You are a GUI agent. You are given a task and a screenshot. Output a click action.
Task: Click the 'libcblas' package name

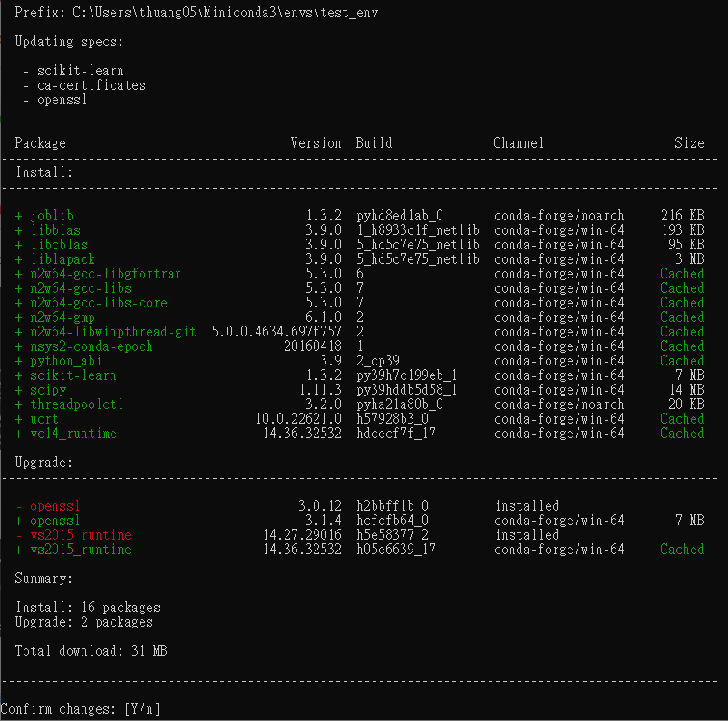(x=60, y=245)
